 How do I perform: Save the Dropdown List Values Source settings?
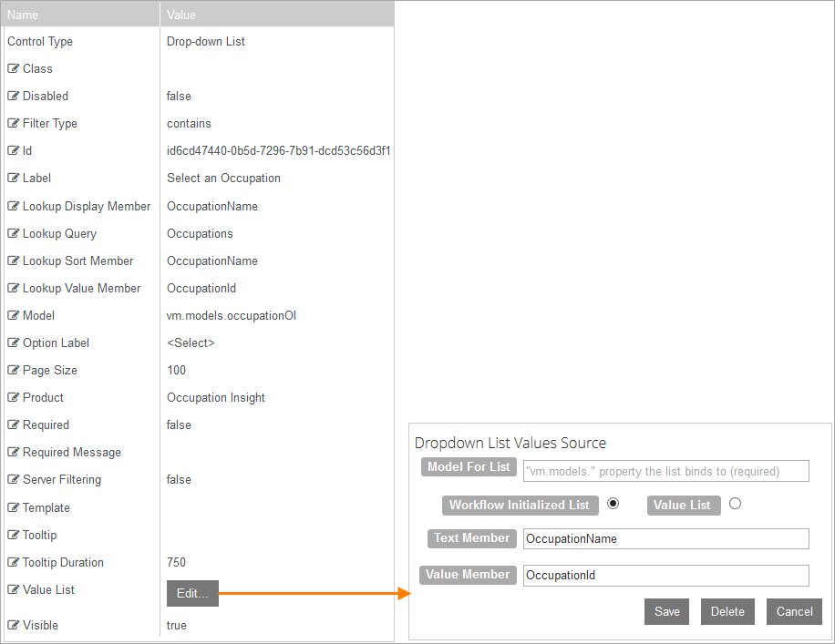[666, 611]
